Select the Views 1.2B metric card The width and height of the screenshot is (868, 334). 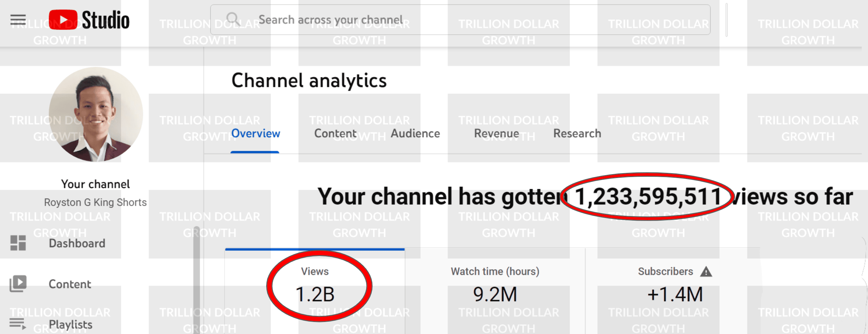tap(315, 287)
